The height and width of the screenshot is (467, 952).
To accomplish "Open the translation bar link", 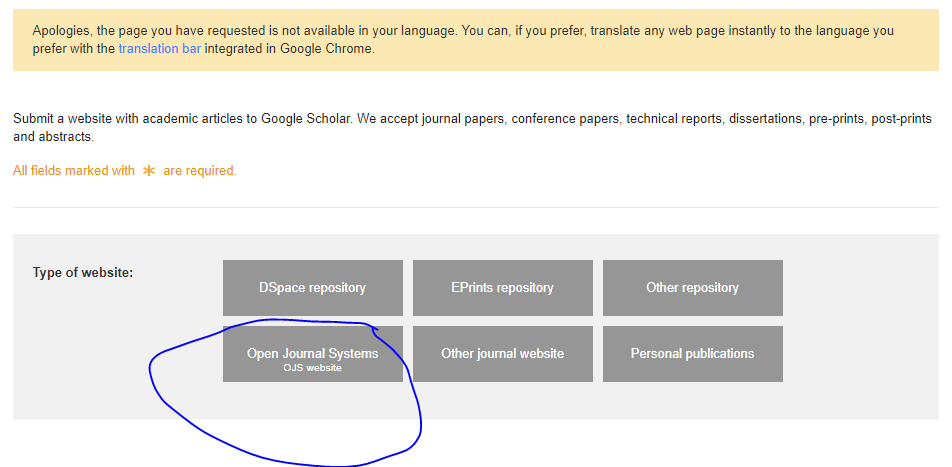I will pyautogui.click(x=159, y=48).
